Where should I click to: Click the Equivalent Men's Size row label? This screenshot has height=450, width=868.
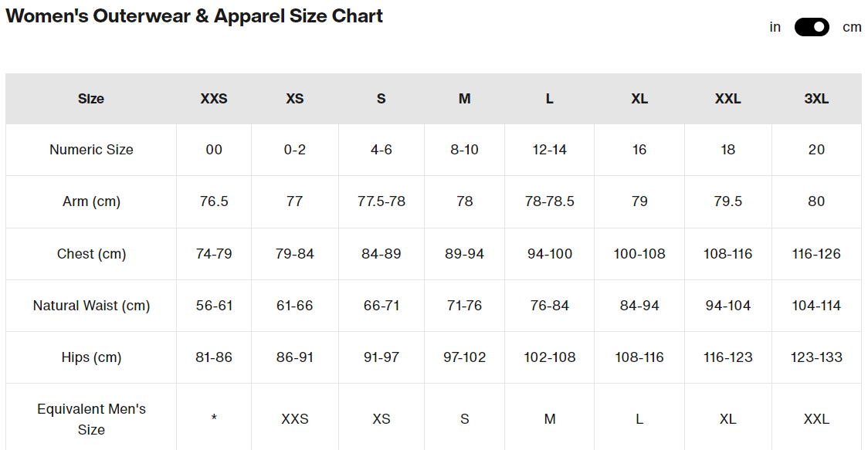pyautogui.click(x=91, y=419)
